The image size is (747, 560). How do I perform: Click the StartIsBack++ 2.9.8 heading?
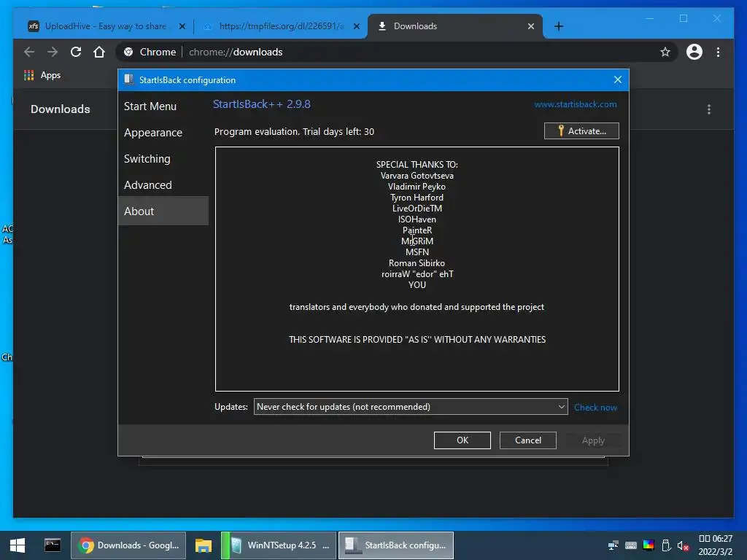point(262,104)
